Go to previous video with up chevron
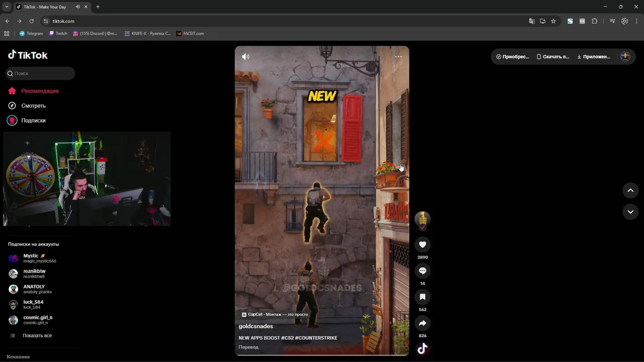 (x=630, y=191)
